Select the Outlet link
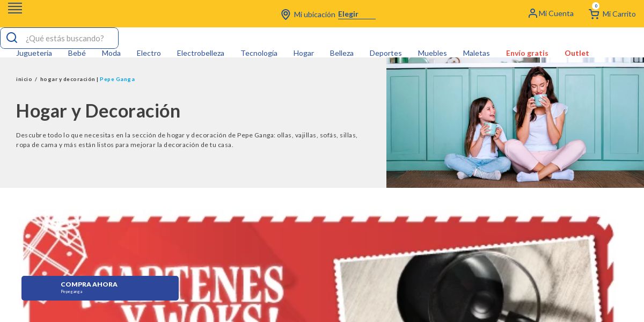The height and width of the screenshot is (322, 644). 577,53
